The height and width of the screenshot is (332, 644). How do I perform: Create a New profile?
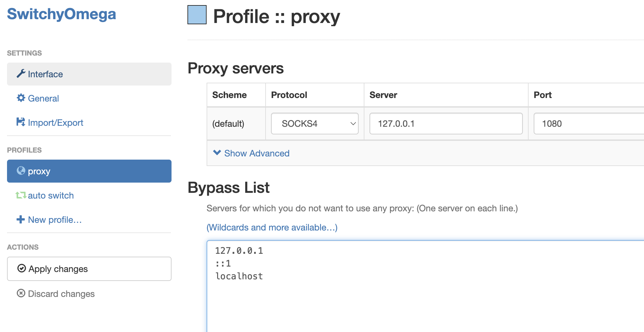(89, 220)
